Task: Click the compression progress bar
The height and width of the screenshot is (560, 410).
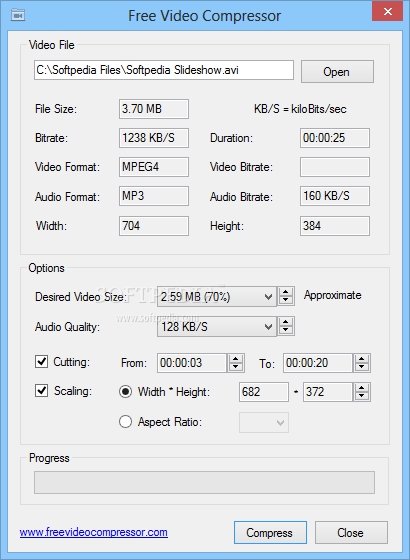Action: [x=204, y=482]
